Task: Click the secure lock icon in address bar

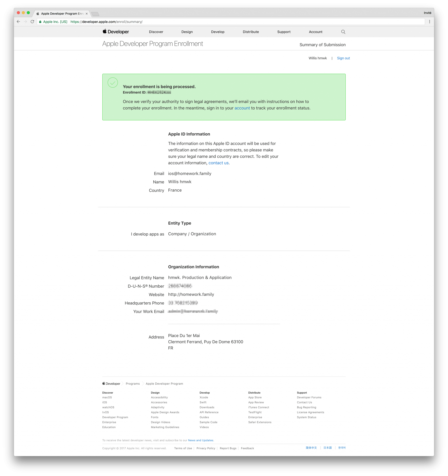Action: pyautogui.click(x=40, y=22)
